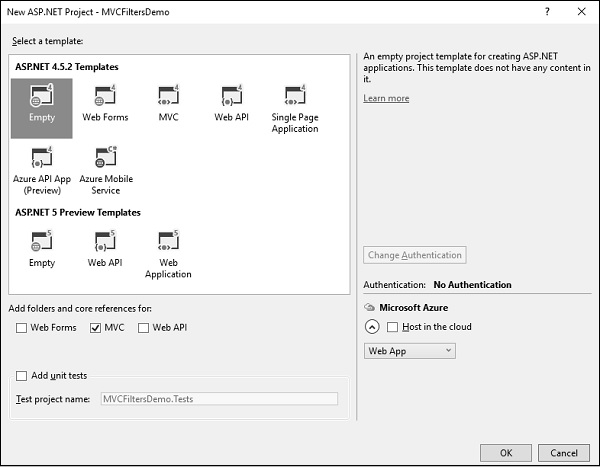The height and width of the screenshot is (467, 600).
Task: Toggle Host in the cloud checkbox
Action: coord(392,327)
